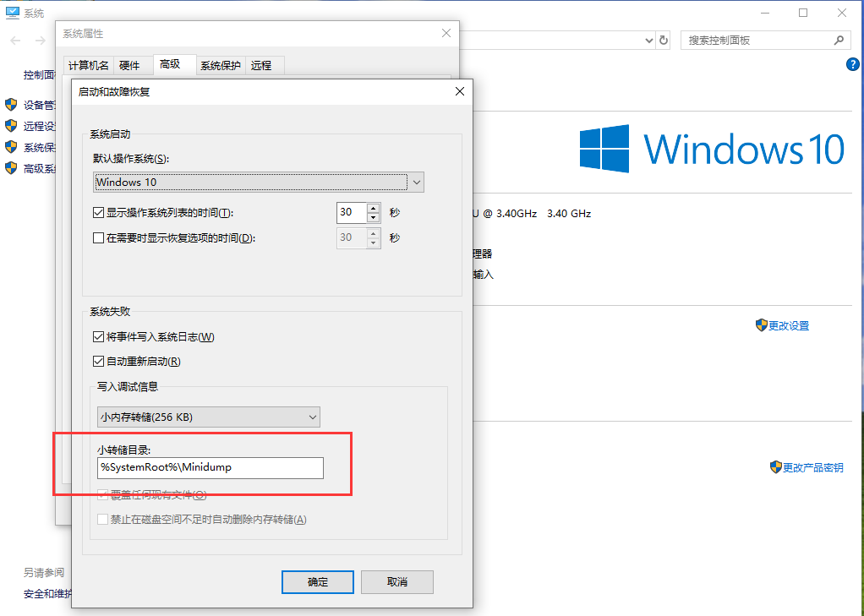Viewport: 864px width, 616px height.
Task: Click the help question mark icon
Action: [x=852, y=64]
